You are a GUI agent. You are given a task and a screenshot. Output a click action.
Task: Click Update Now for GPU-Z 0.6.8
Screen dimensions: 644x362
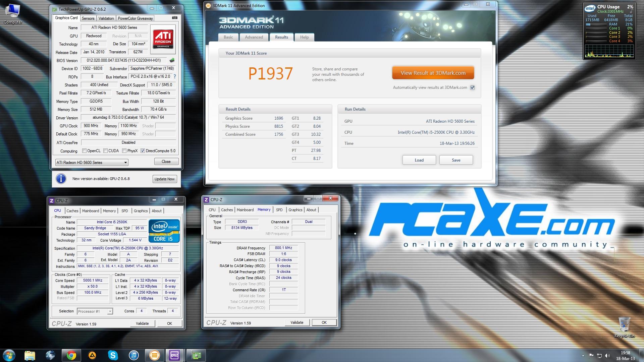coord(164,179)
